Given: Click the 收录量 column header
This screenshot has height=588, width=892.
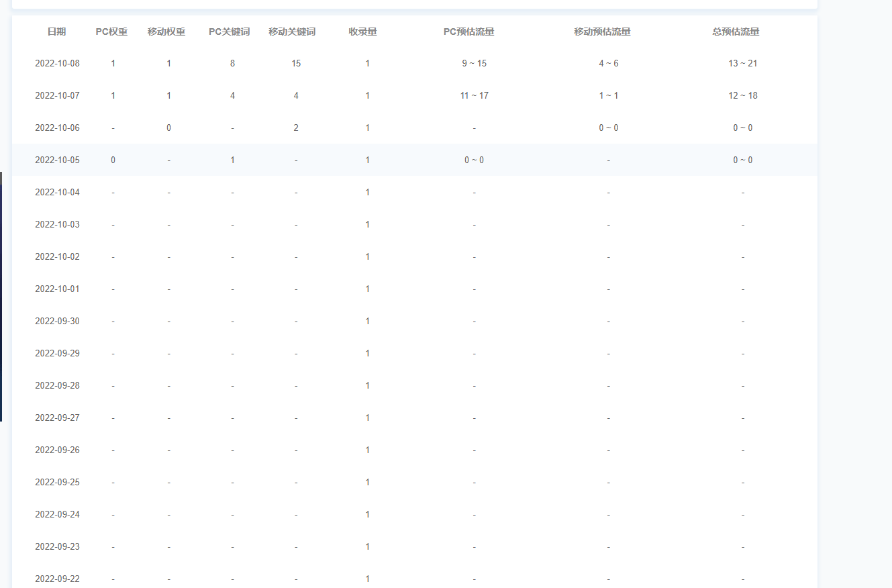Looking at the screenshot, I should pyautogui.click(x=362, y=32).
